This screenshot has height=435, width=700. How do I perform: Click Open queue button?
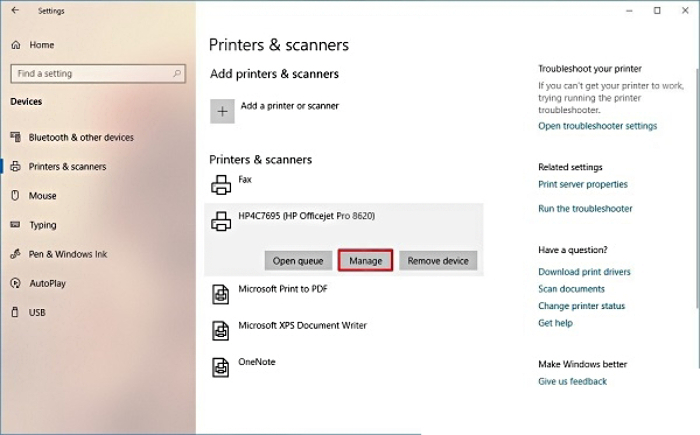coord(298,261)
